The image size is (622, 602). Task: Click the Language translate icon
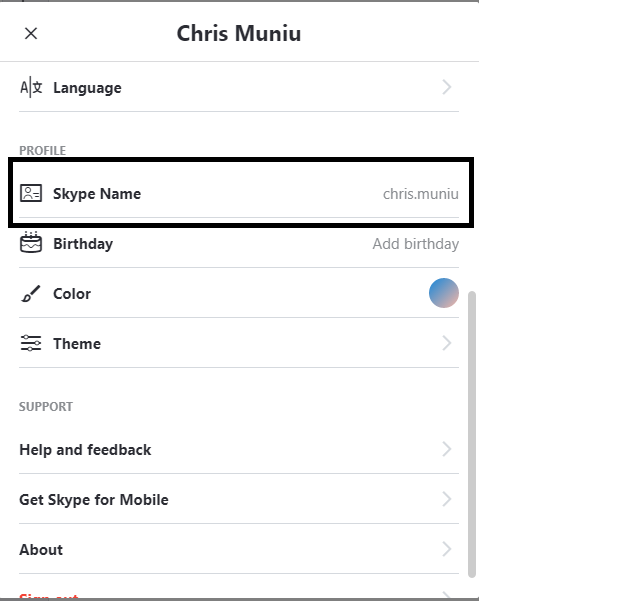tap(31, 88)
